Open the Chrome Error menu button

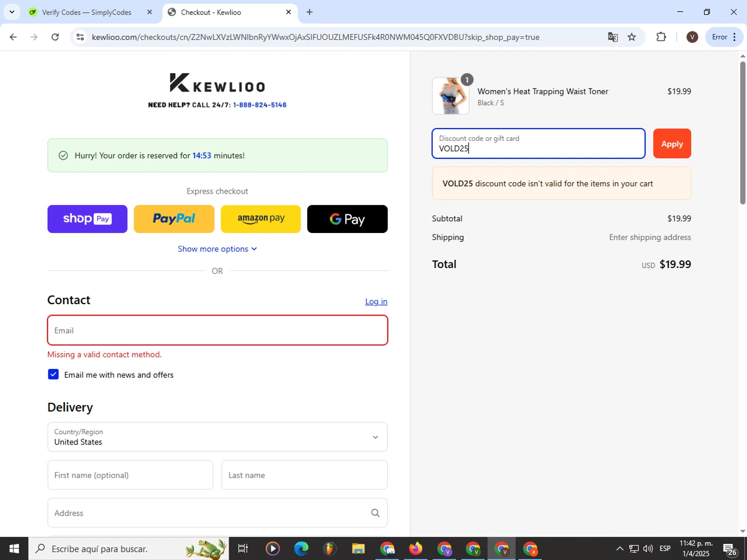click(x=724, y=37)
